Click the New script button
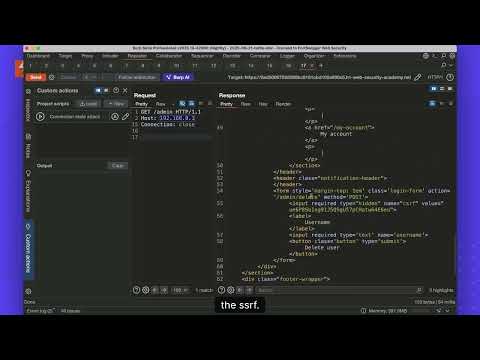480x360 pixels. [116, 104]
